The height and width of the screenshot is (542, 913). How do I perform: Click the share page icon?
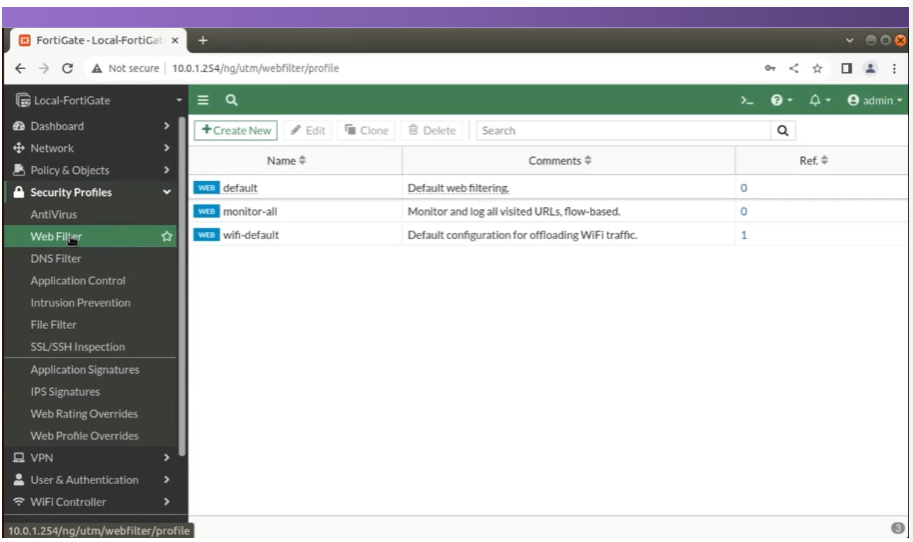[x=794, y=68]
